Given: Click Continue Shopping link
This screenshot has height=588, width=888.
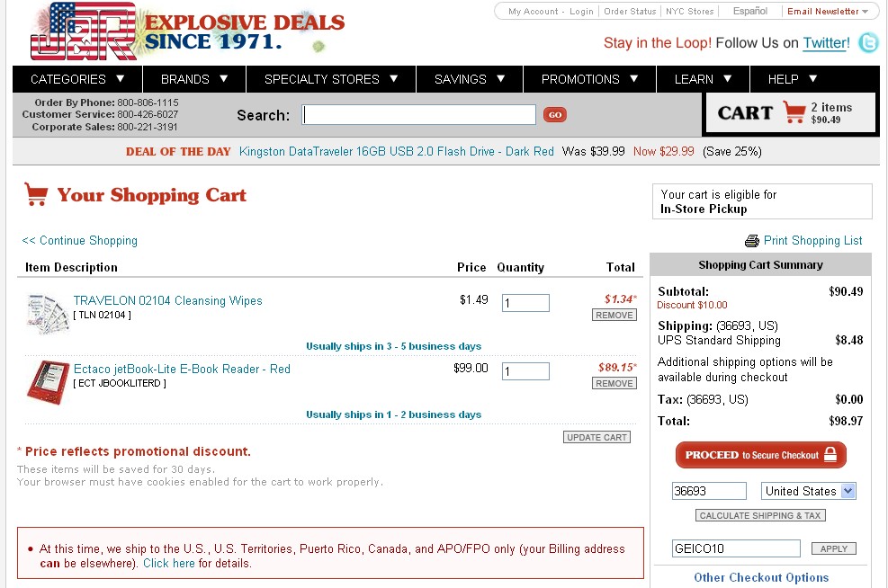Looking at the screenshot, I should tap(79, 241).
